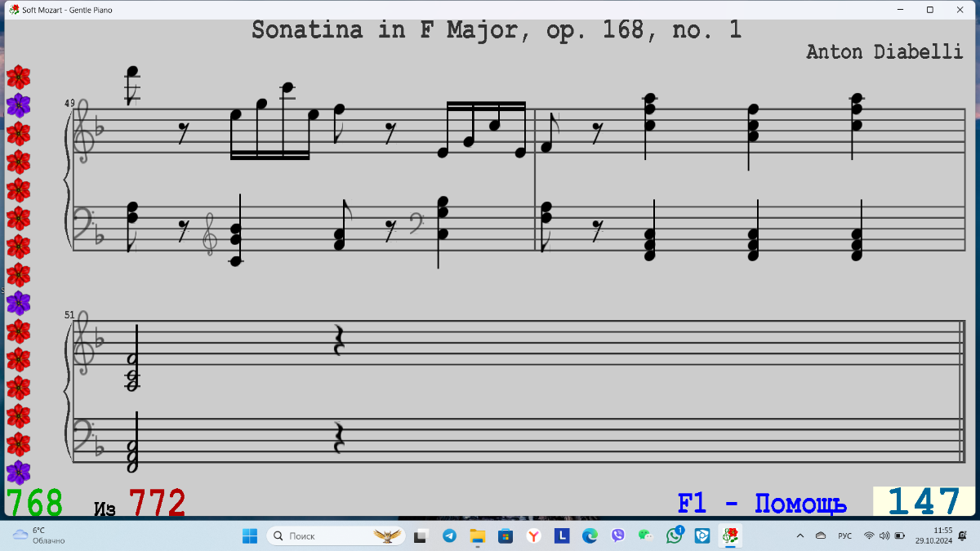Screen dimensions: 980x551
Task: Click the Soft Mozart flower icon in taskbar
Action: pos(731,535)
